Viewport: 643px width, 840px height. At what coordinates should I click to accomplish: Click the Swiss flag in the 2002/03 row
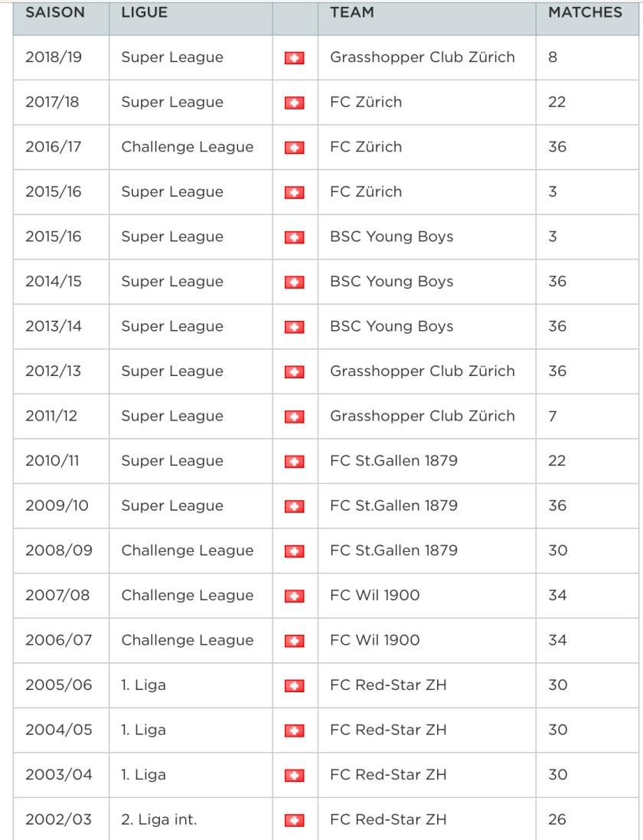[x=295, y=820]
